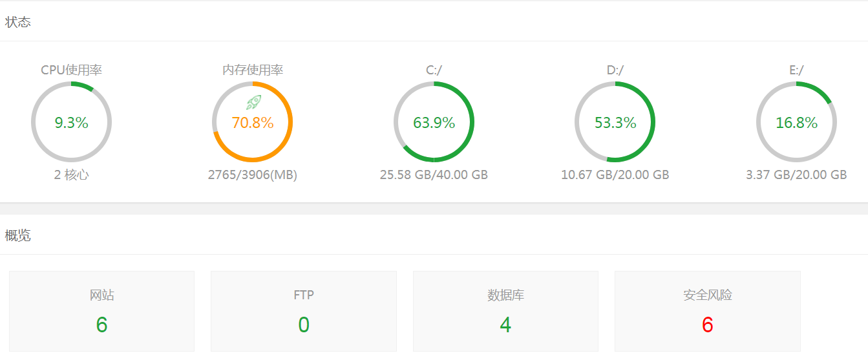Click the C:/ disk 63.9% gauge

434,122
